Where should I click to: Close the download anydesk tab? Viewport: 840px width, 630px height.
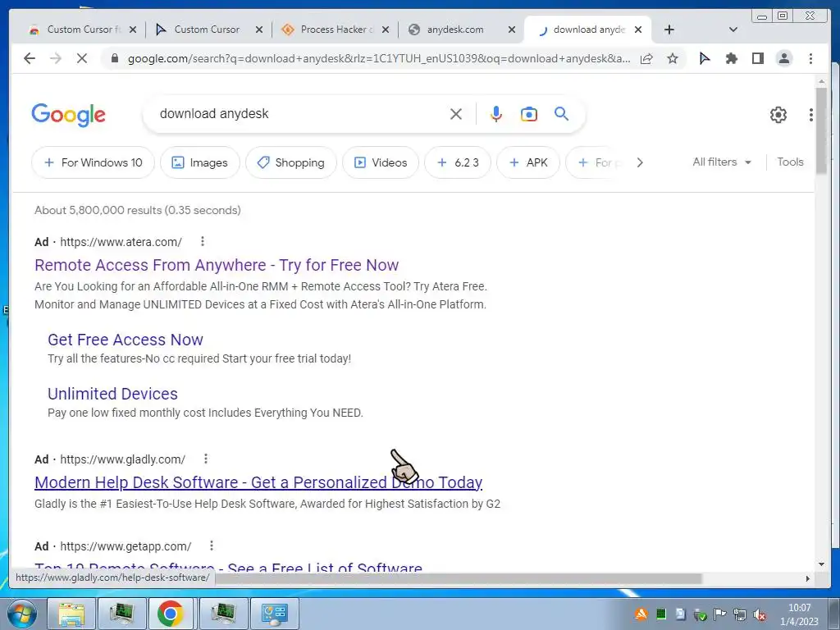[638, 30]
